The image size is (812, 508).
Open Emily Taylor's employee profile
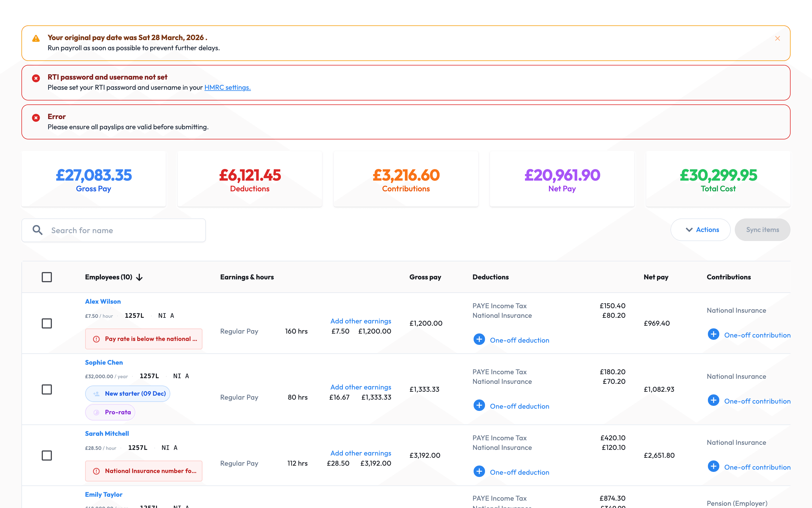pos(103,494)
